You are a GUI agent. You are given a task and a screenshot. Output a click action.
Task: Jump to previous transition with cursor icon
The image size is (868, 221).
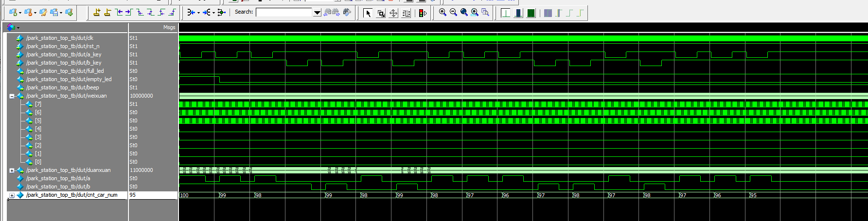[x=119, y=12]
